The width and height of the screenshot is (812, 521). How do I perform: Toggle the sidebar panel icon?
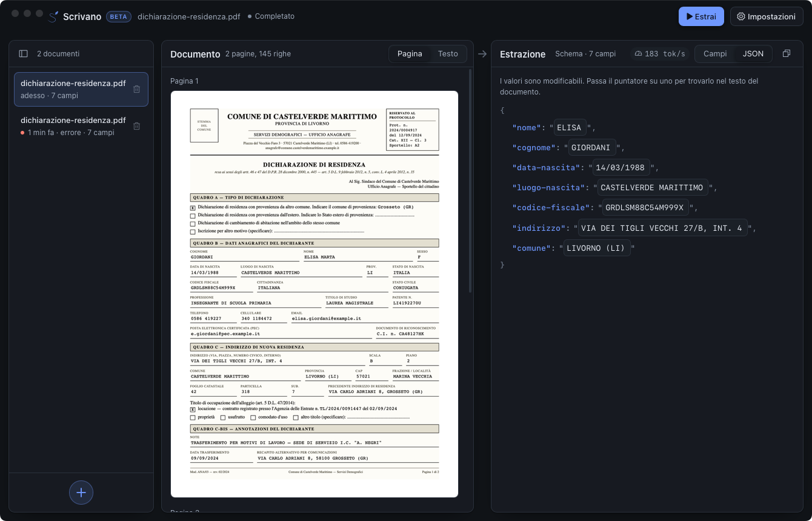pyautogui.click(x=24, y=53)
